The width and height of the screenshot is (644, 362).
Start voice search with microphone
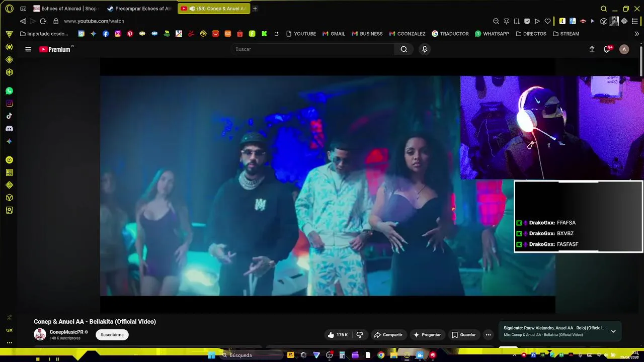coord(425,49)
